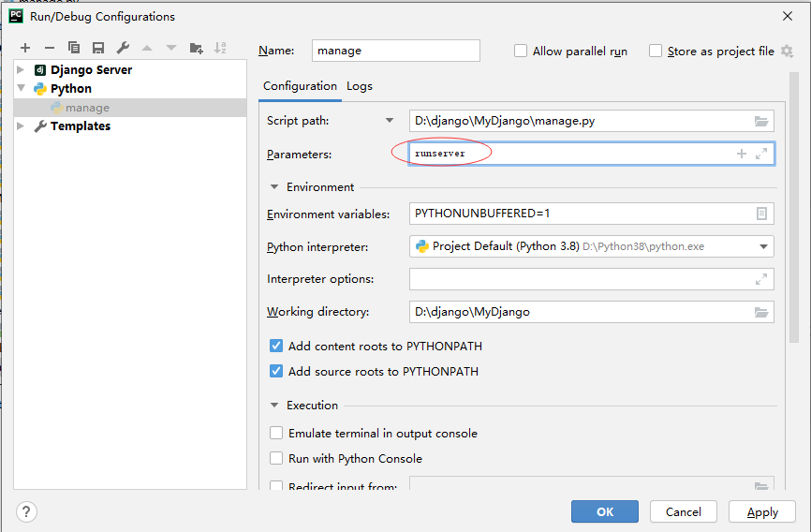Copy the selected configuration
The height and width of the screenshot is (532, 811).
(x=74, y=48)
